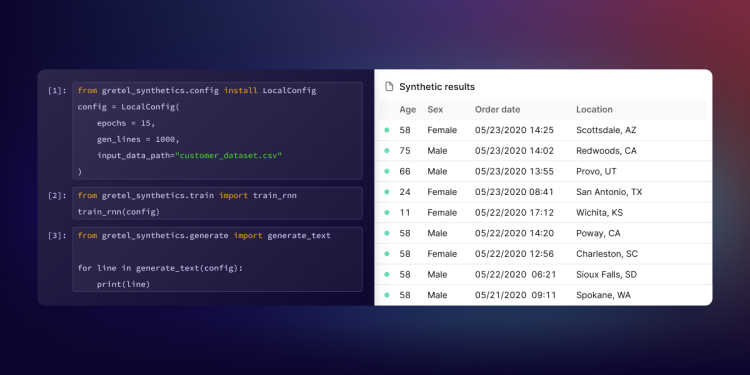This screenshot has width=750, height=375.
Task: Click order date 05/23/2020 08:41
Action: pos(514,192)
